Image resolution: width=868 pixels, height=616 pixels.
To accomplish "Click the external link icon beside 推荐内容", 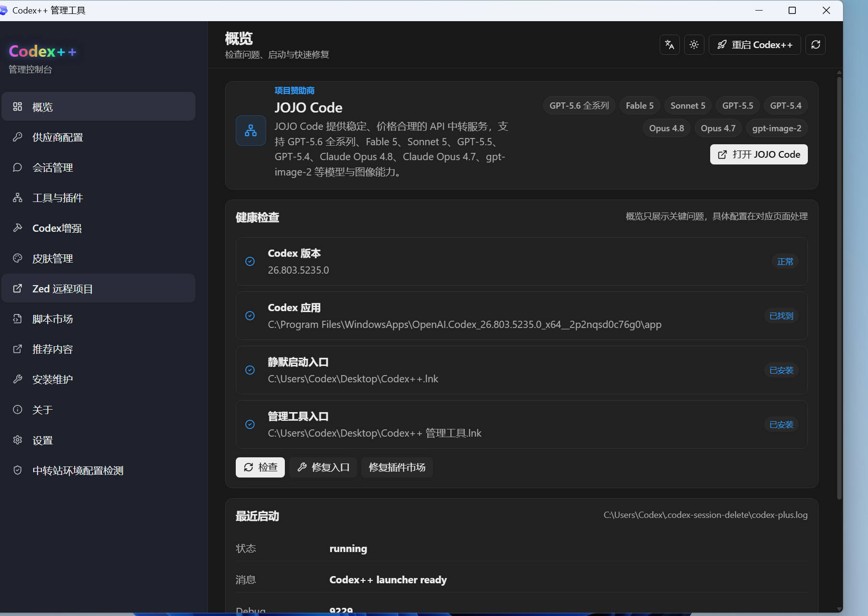I will coord(17,349).
